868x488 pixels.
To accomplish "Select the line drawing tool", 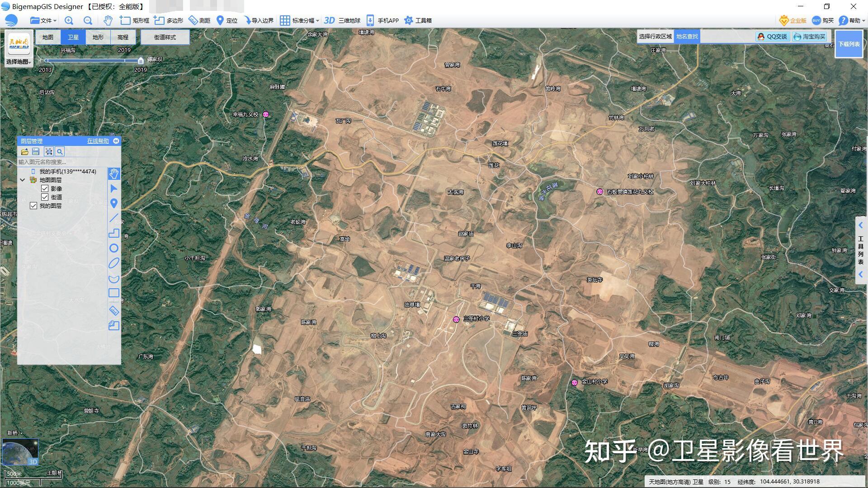I will pyautogui.click(x=114, y=219).
